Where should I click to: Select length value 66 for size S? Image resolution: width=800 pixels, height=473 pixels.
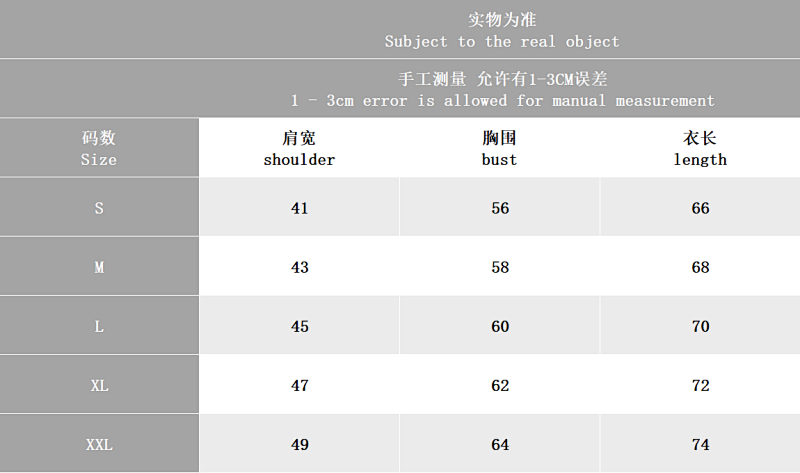(700, 207)
